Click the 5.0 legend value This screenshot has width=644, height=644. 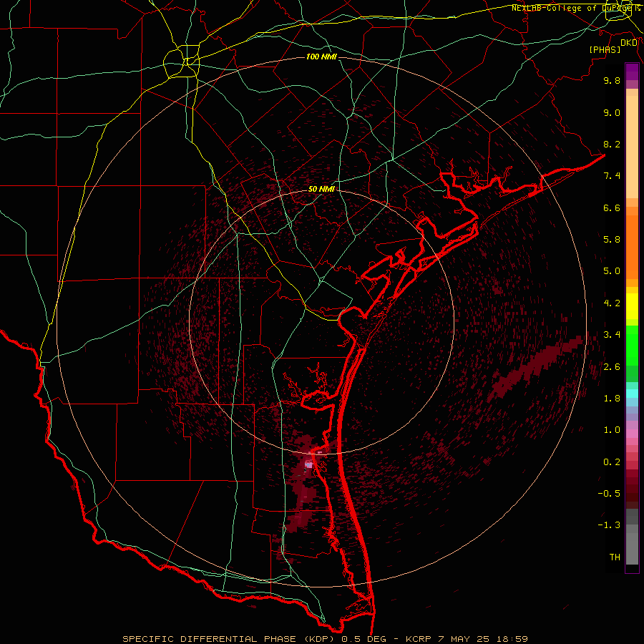coord(612,271)
